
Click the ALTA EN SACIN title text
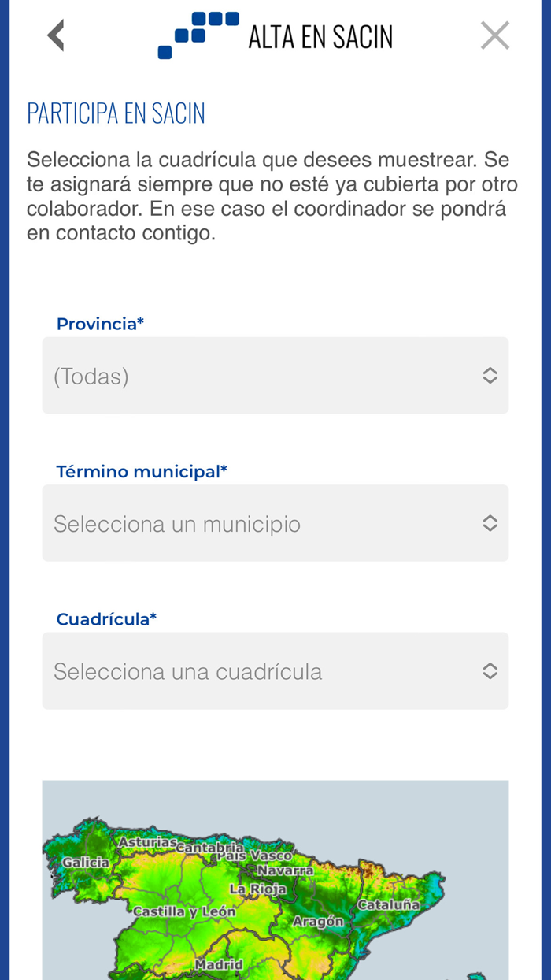pos(321,35)
